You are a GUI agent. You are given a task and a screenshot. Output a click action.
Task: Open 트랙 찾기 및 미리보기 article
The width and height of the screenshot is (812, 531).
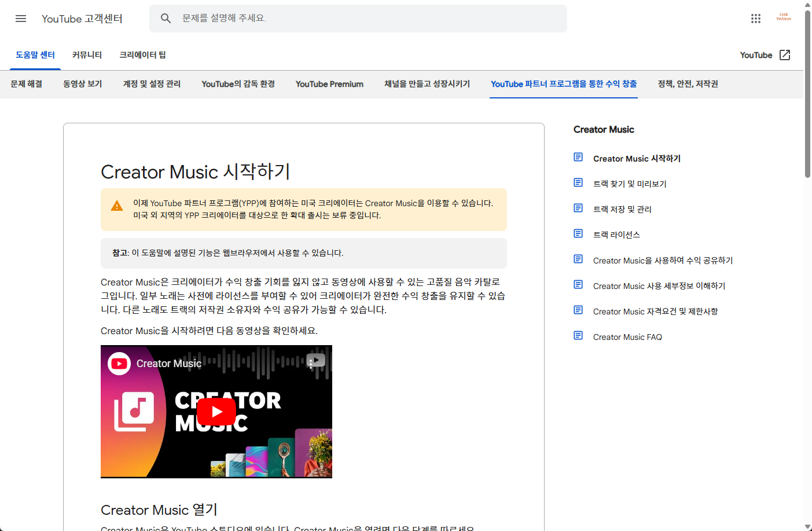630,184
